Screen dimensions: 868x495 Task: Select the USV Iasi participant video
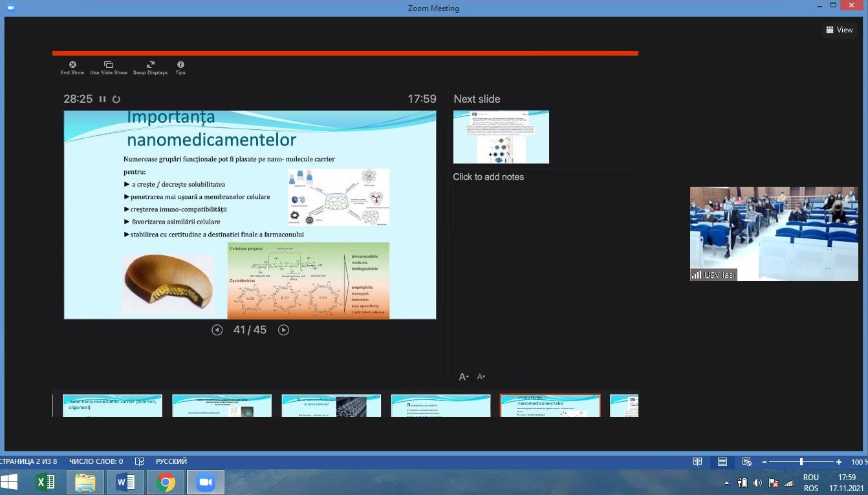774,234
